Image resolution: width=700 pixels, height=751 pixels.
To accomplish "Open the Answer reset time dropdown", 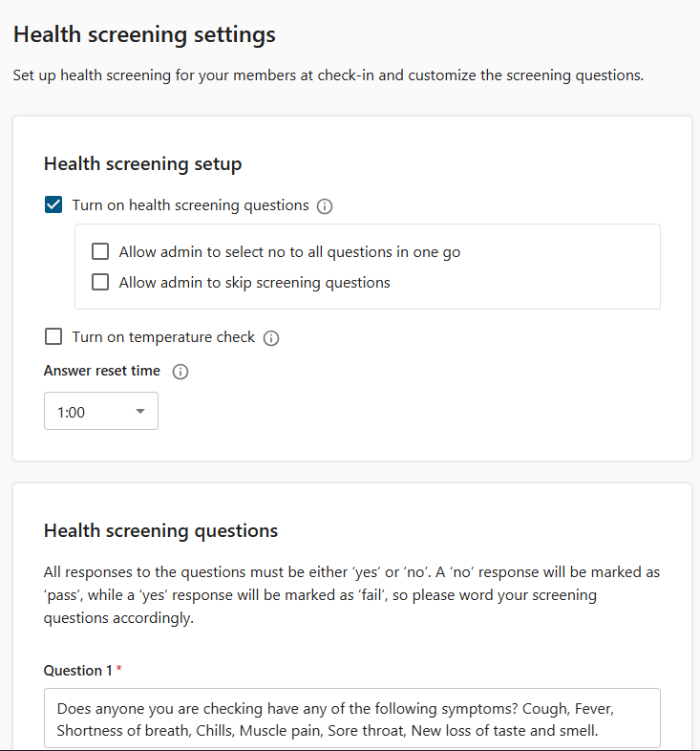I will tap(101, 411).
